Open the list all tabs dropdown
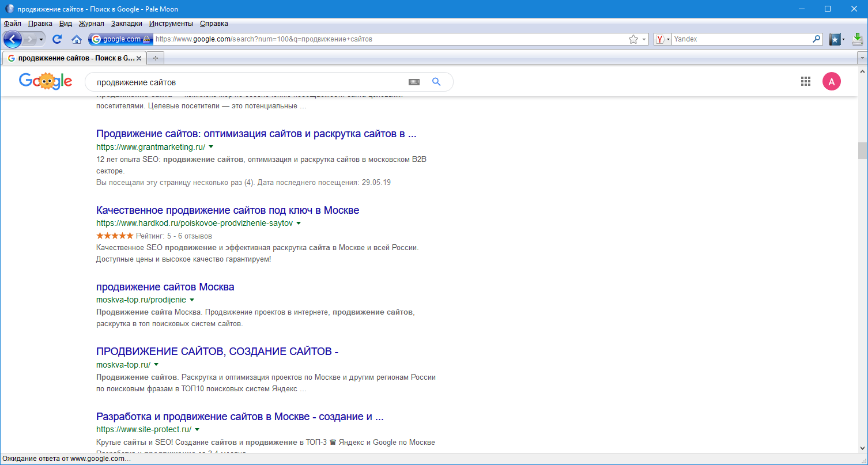Screen dimensions: 868x465 point(862,58)
